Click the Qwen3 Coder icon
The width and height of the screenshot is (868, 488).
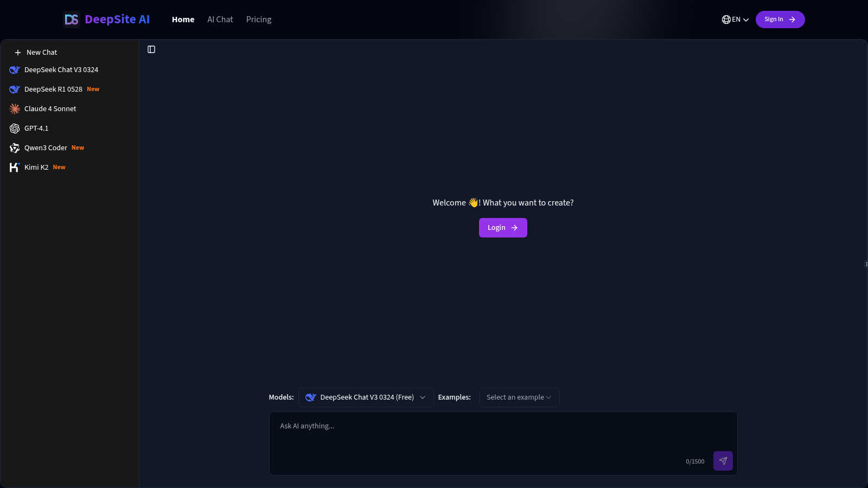[x=15, y=148]
